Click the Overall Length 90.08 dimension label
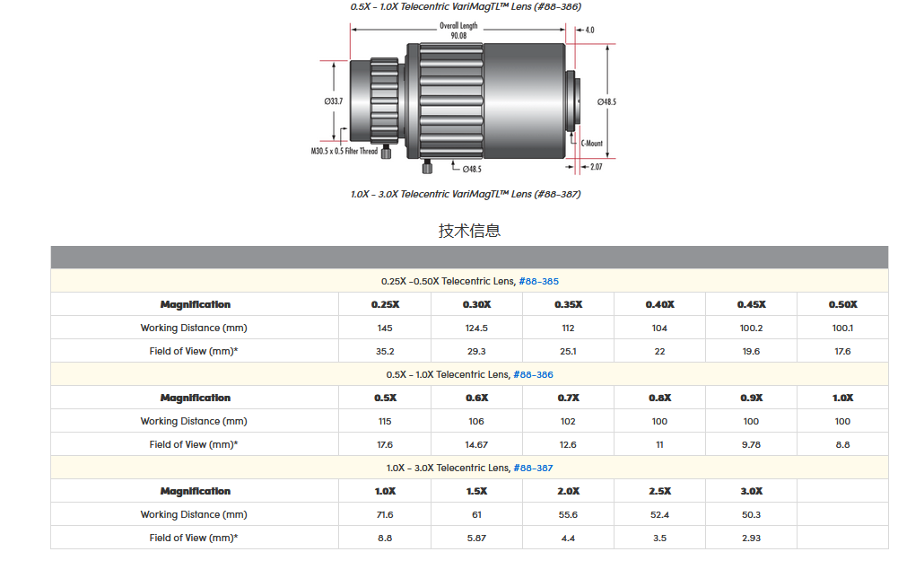Image resolution: width=924 pixels, height=578 pixels. (458, 31)
